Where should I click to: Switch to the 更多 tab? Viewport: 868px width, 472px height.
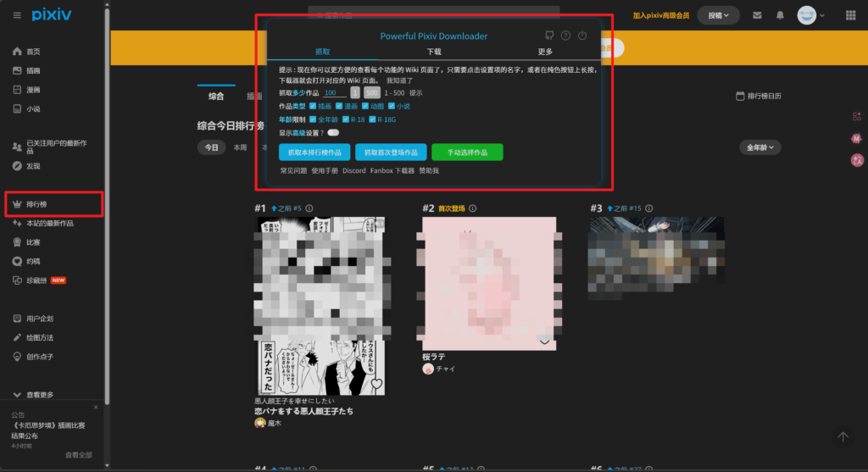pyautogui.click(x=545, y=52)
